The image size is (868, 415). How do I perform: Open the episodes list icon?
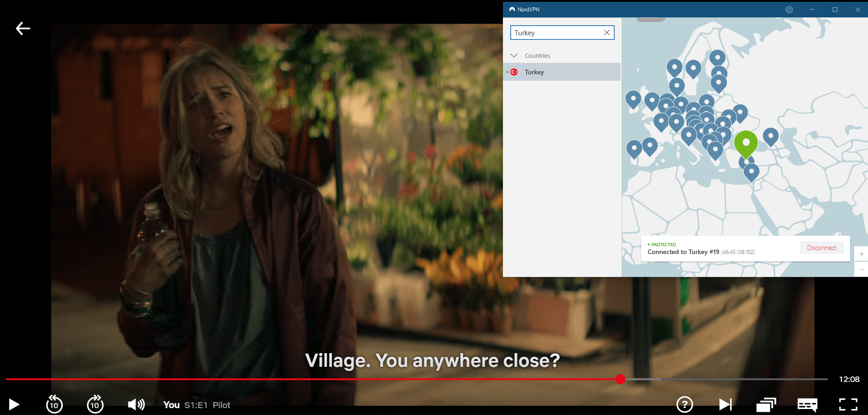(766, 404)
